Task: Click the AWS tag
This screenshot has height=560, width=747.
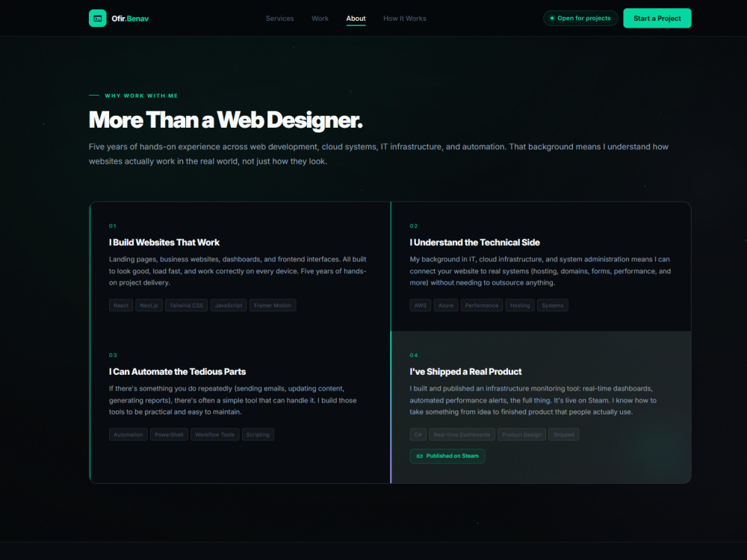Action: pos(420,305)
